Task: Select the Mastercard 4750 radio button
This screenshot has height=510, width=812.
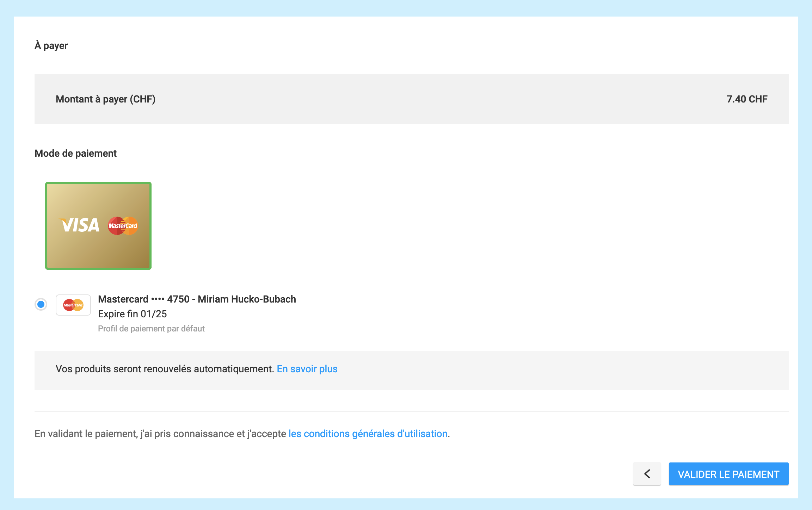Action: [x=41, y=304]
